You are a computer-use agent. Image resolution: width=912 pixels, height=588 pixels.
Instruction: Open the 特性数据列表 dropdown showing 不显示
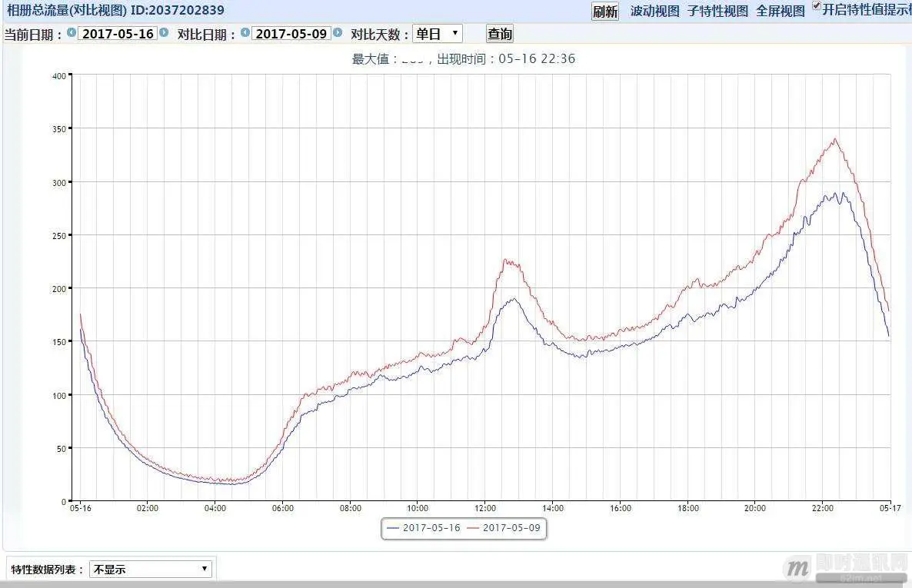point(150,569)
